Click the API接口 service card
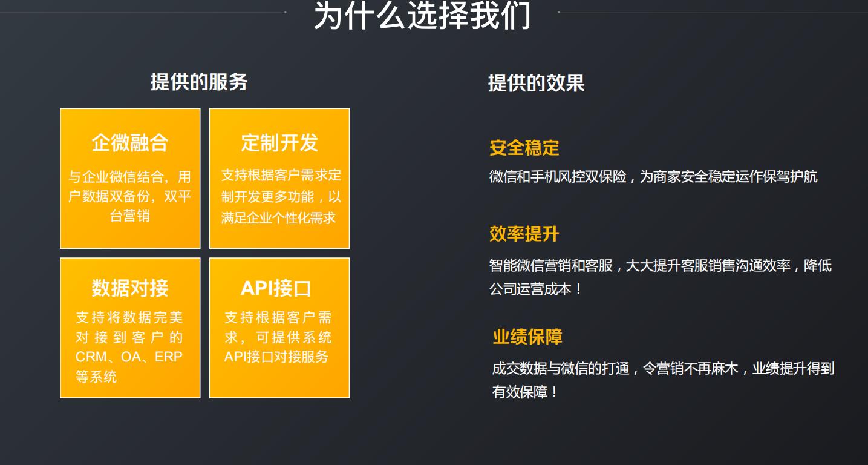 click(x=279, y=327)
